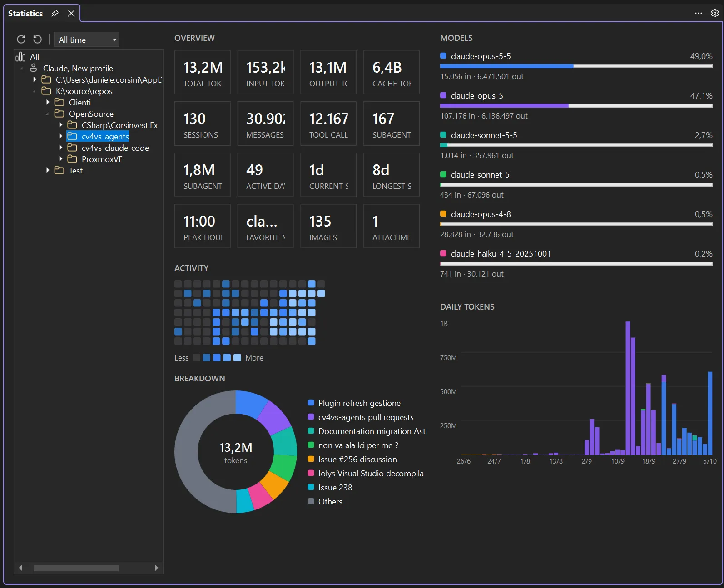The image size is (724, 588).
Task: Click the claude-sonnet-5-5 usage bar
Action: [x=576, y=145]
